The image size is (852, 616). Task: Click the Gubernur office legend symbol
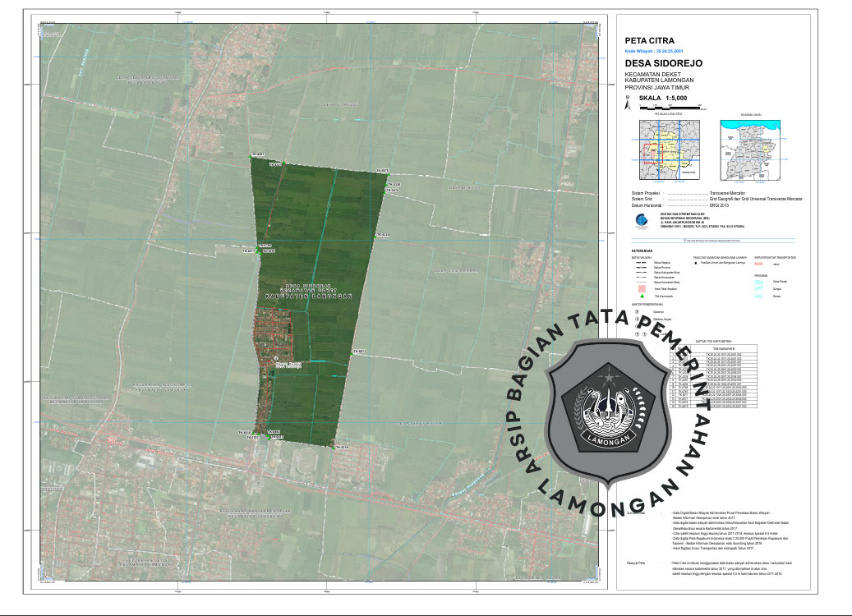637,312
